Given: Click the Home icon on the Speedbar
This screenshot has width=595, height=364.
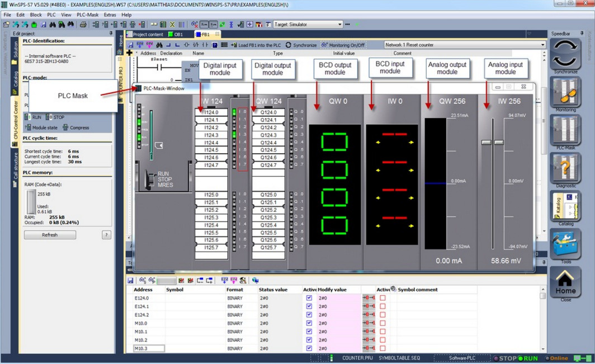Looking at the screenshot, I should point(566,282).
